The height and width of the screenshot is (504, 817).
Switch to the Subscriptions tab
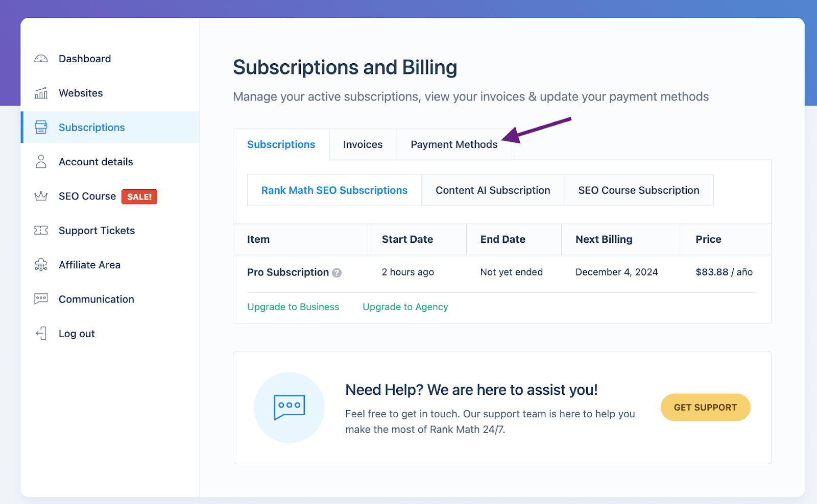281,144
